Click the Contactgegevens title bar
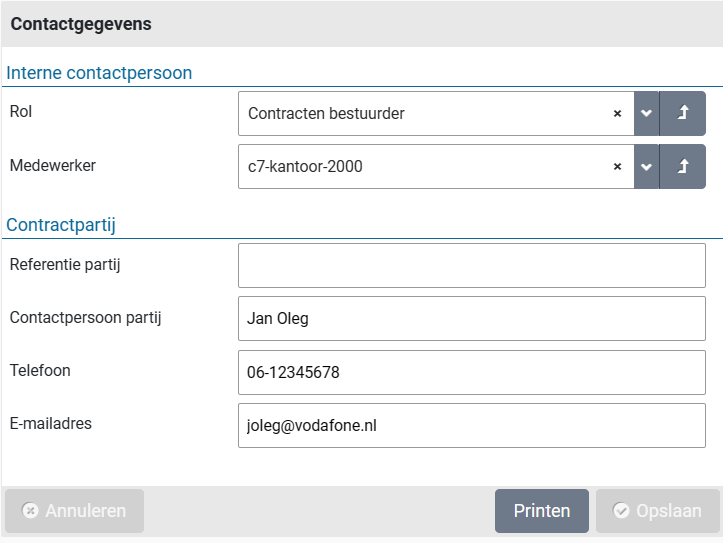The height and width of the screenshot is (543, 723). [361, 24]
